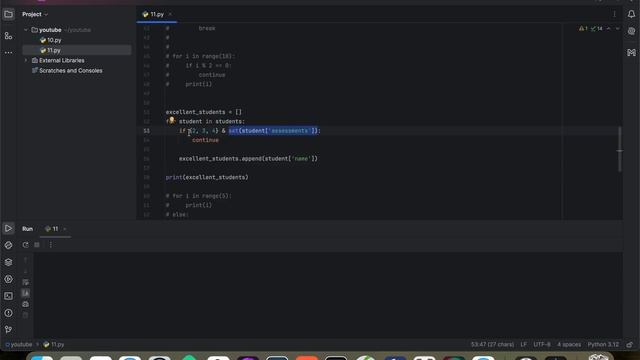Open line separator LF selector
This screenshot has width=640, height=360.
(524, 344)
